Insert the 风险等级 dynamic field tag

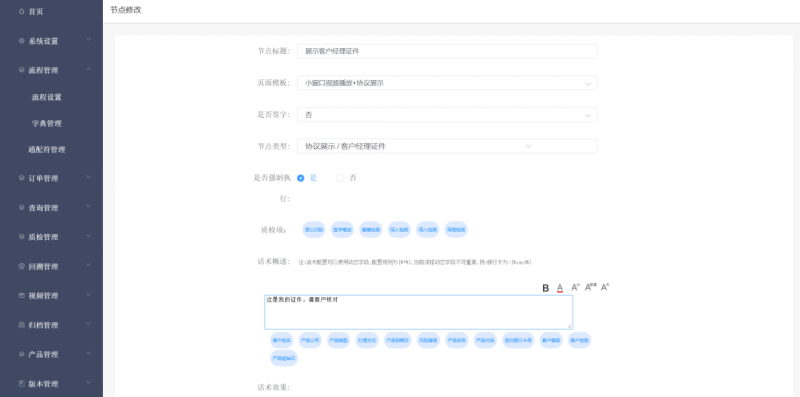click(428, 340)
